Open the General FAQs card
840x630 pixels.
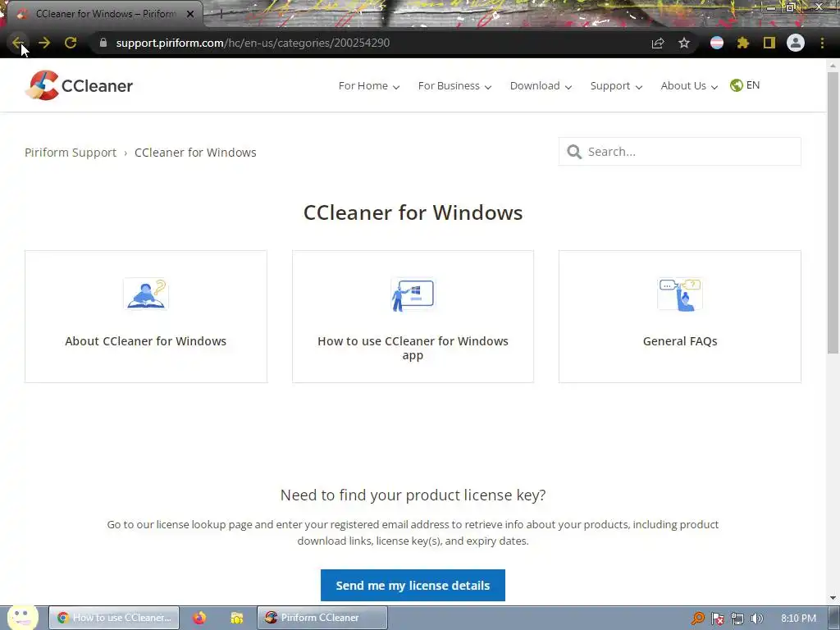pos(680,317)
